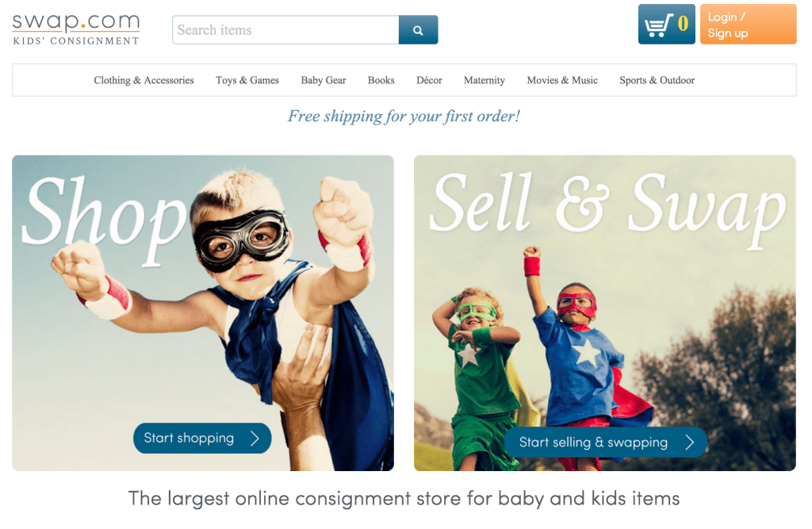The width and height of the screenshot is (812, 529).
Task: Click the magnifying glass search button
Action: click(418, 30)
